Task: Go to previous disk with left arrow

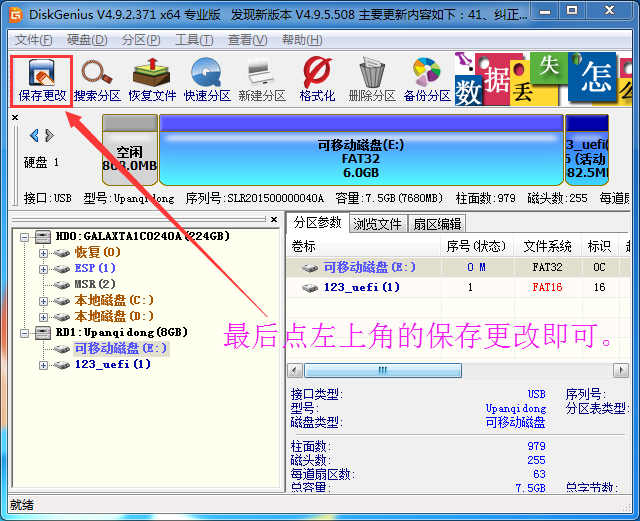Action: click(34, 136)
